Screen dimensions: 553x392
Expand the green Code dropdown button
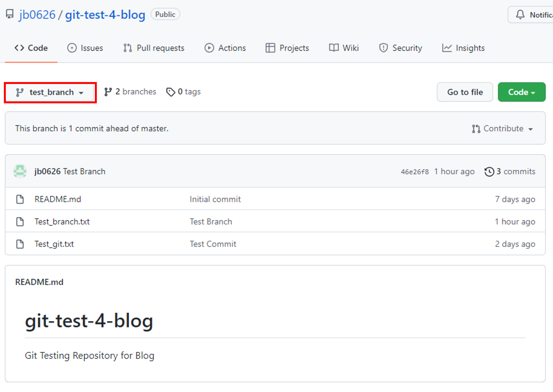(x=522, y=92)
